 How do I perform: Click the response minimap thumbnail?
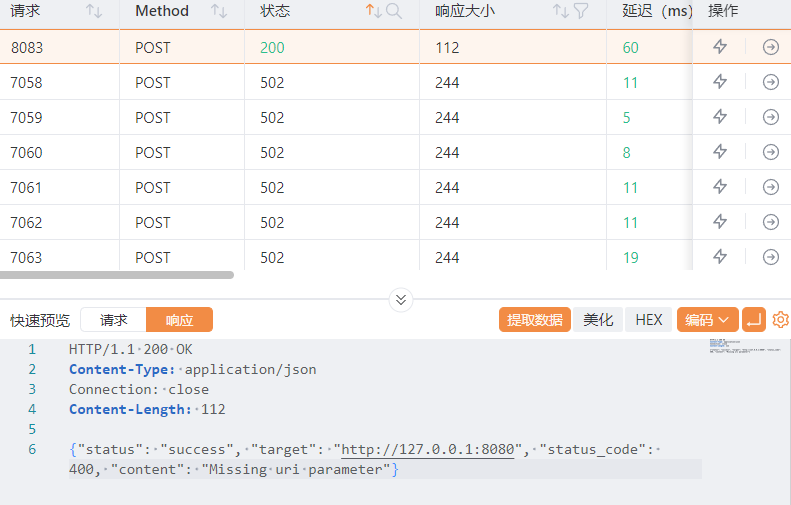click(745, 346)
